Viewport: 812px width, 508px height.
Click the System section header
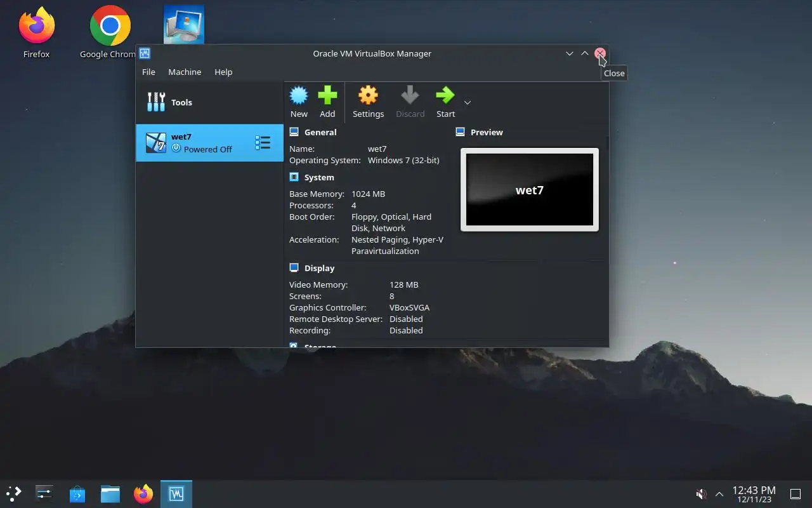click(319, 177)
